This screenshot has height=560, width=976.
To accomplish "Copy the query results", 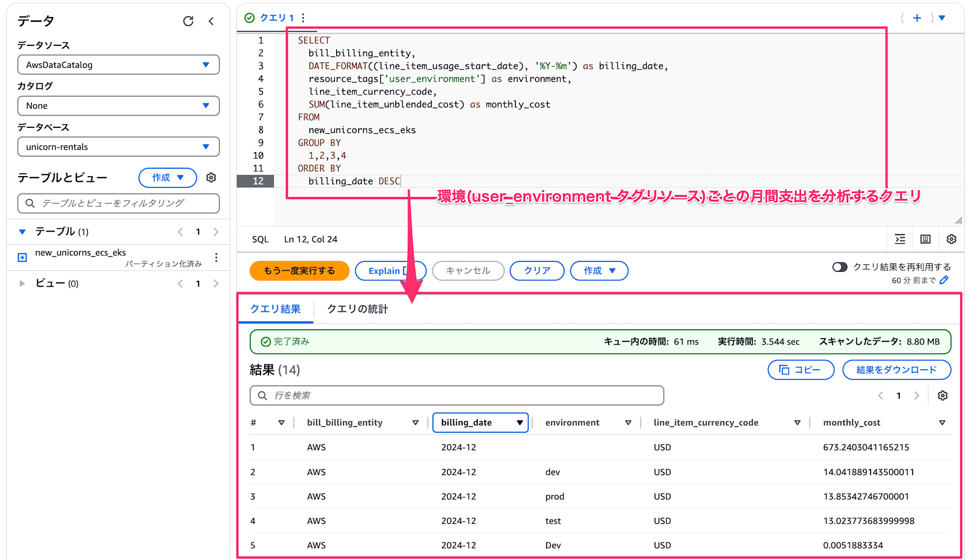I will 801,370.
